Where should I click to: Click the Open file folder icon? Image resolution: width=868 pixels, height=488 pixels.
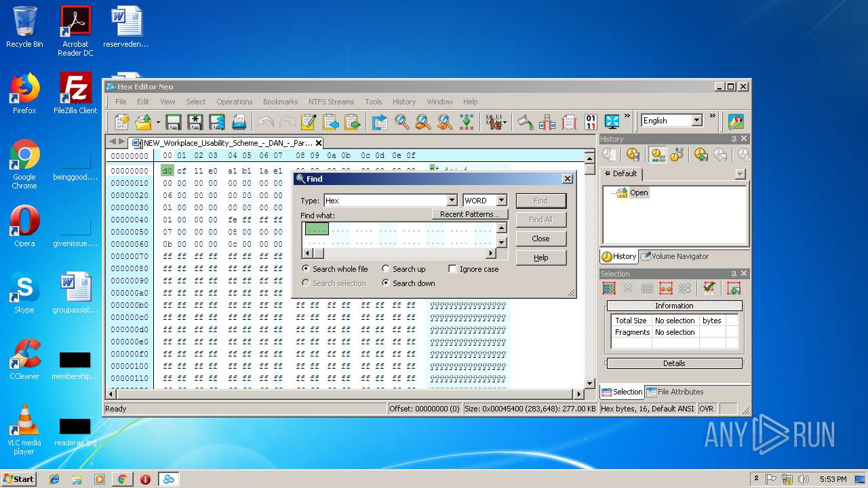click(x=143, y=122)
